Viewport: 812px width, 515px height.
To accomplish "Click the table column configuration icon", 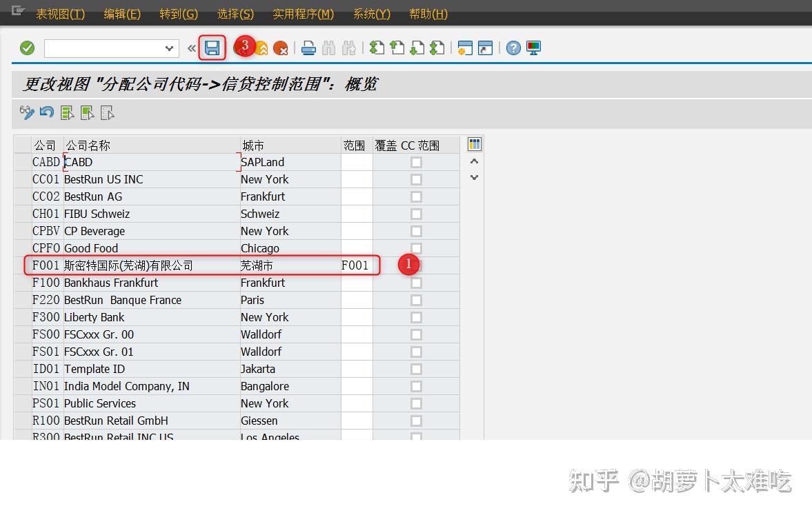I will [474, 143].
